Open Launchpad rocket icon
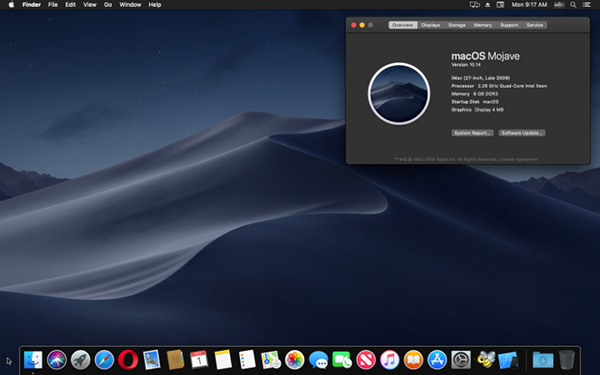This screenshot has width=600, height=375. [x=80, y=360]
